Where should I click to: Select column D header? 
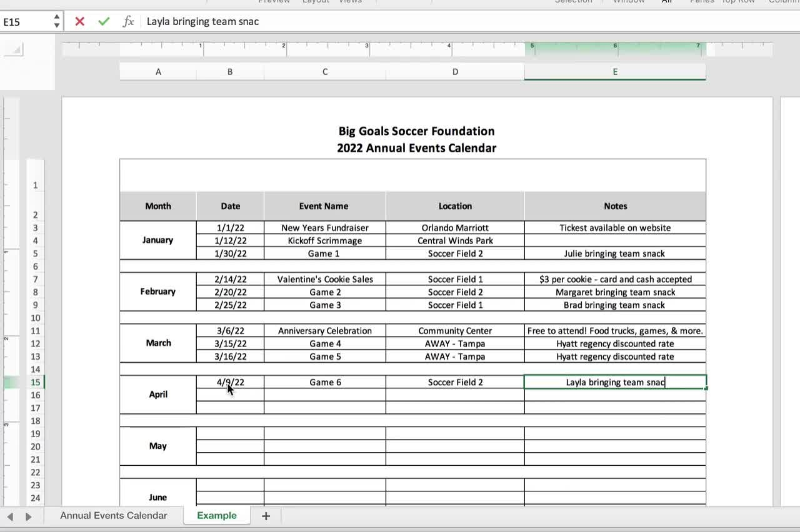455,72
